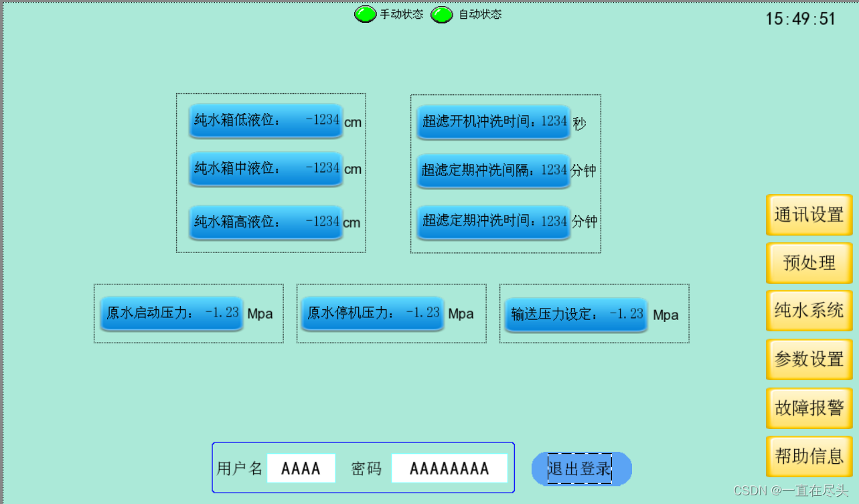This screenshot has height=504, width=859.
Task: Click the 自动状态 label text
Action: pos(480,15)
